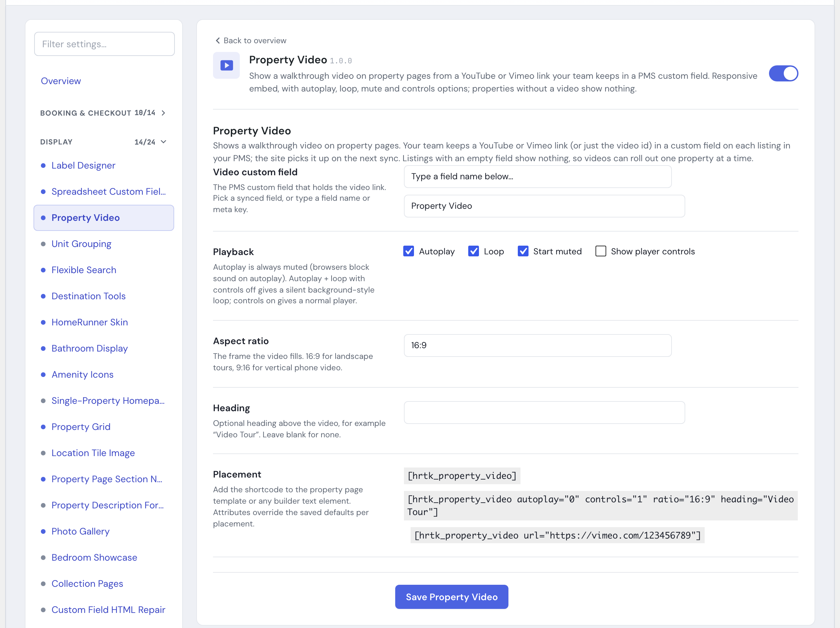Expand the Booking & Checkout section chevron
This screenshot has height=628, width=840.
point(163,113)
